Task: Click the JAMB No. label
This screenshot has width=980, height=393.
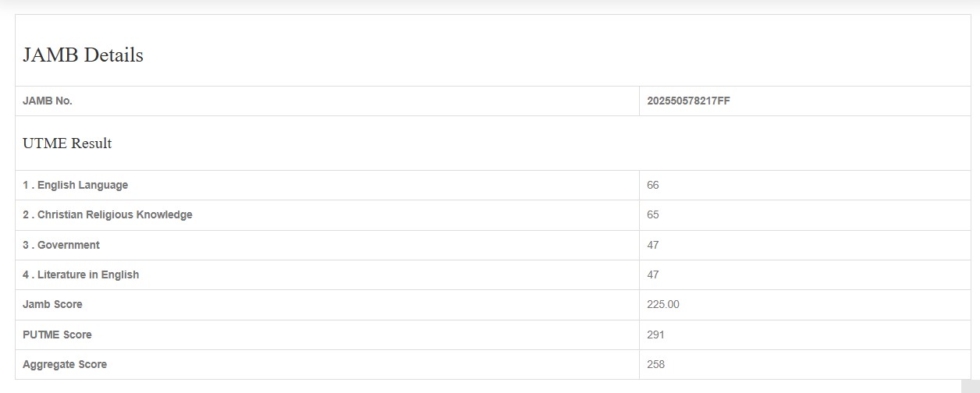Action: tap(48, 101)
